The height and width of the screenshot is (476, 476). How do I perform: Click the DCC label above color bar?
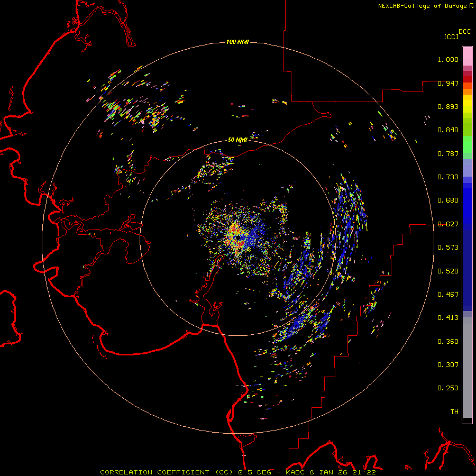464,32
